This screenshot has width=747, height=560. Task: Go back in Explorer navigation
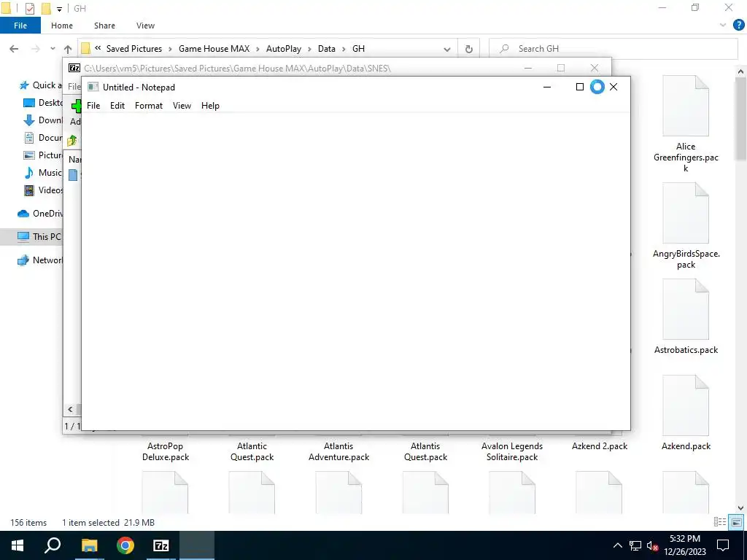click(x=15, y=49)
